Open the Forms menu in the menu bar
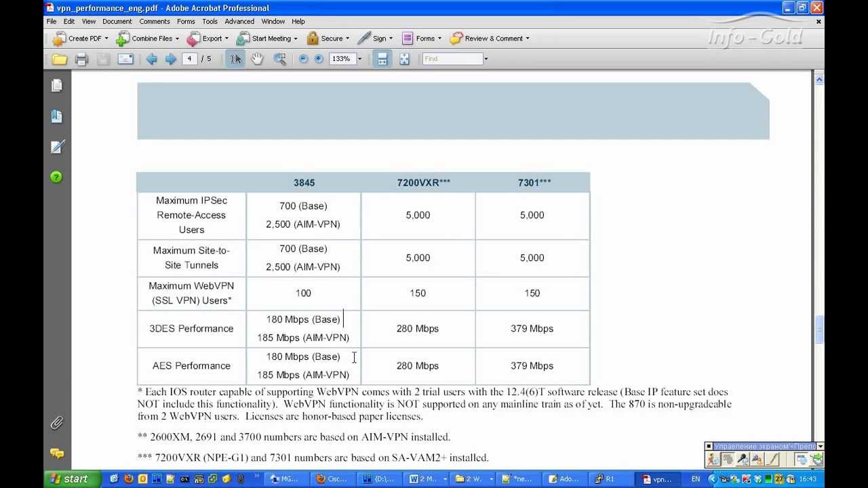Image resolution: width=868 pixels, height=488 pixels. tap(186, 21)
